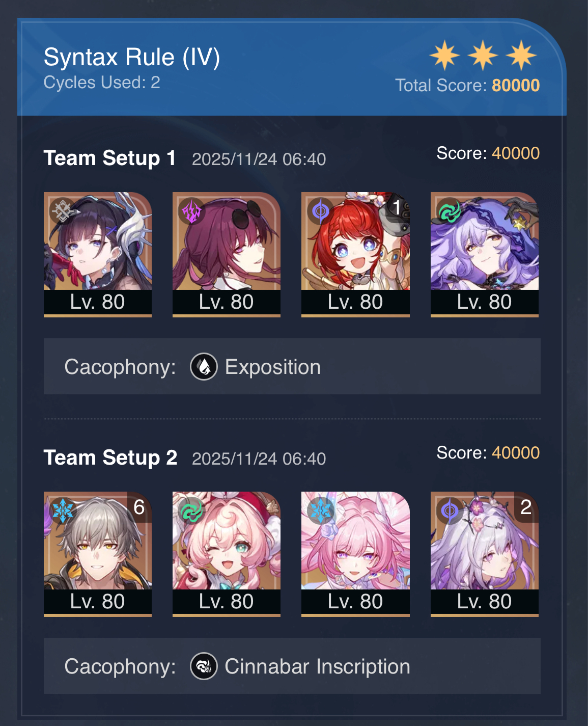Open the pink-haired elf character in Team Setup 2
This screenshot has height=726, width=588.
(355, 554)
